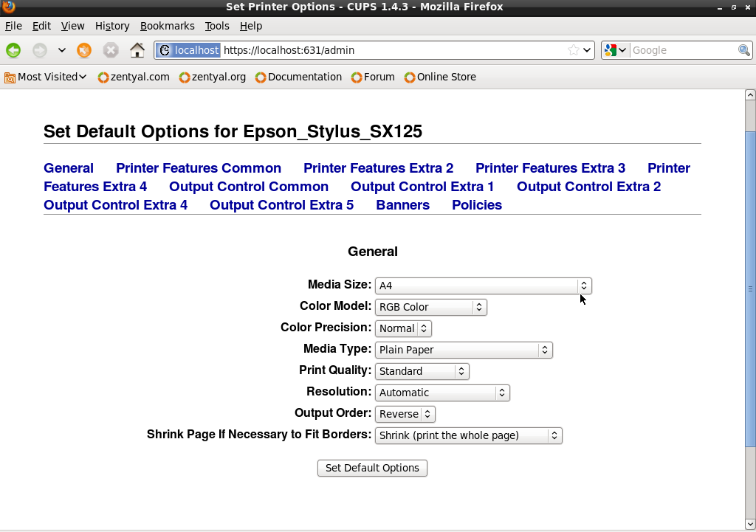Jump to Printer Features Extra 2
Image resolution: width=756 pixels, height=532 pixels.
pyautogui.click(x=379, y=168)
